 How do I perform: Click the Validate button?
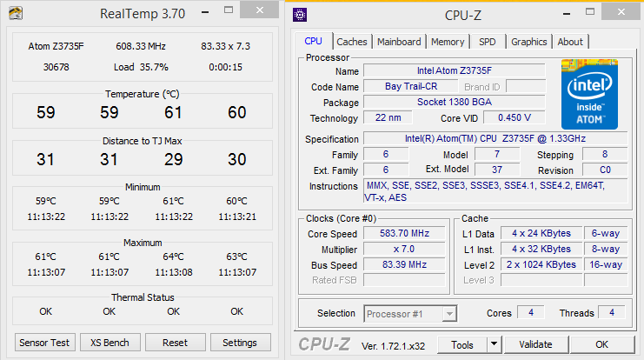click(536, 344)
